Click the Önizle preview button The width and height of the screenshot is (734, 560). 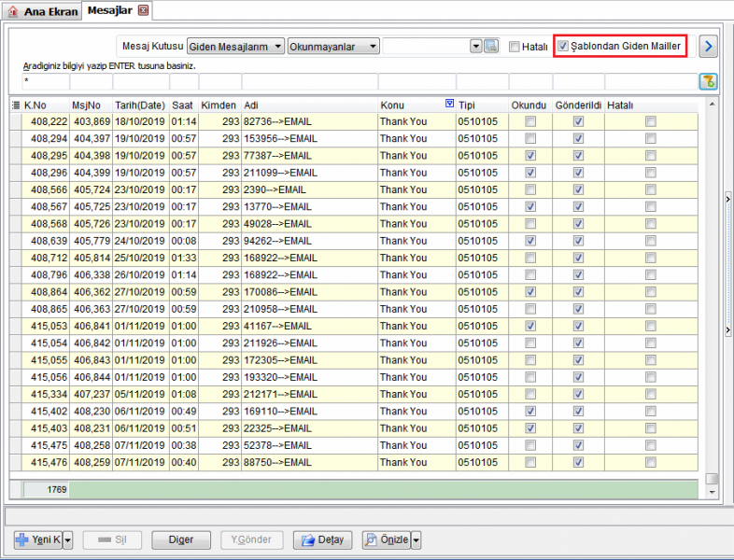[x=387, y=539]
